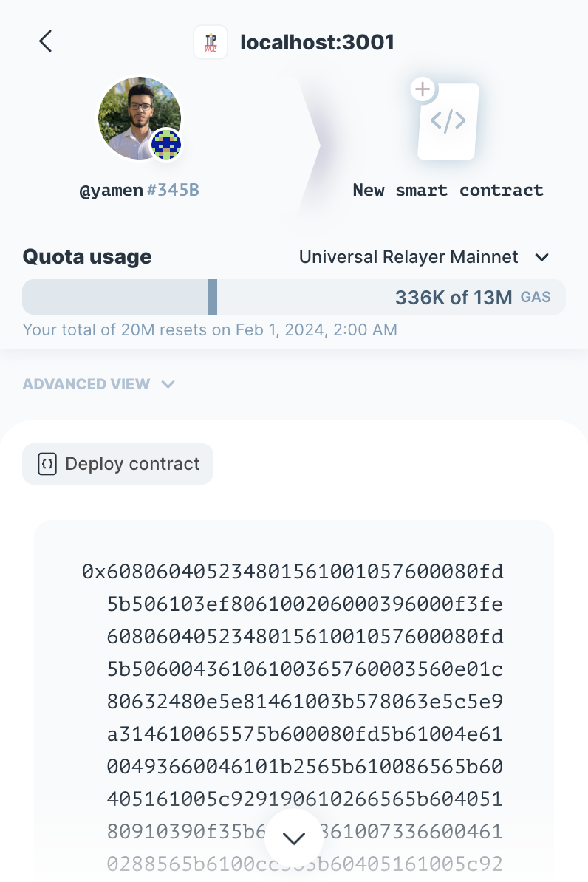
Task: Click the Deploy contract label
Action: pyautogui.click(x=132, y=464)
